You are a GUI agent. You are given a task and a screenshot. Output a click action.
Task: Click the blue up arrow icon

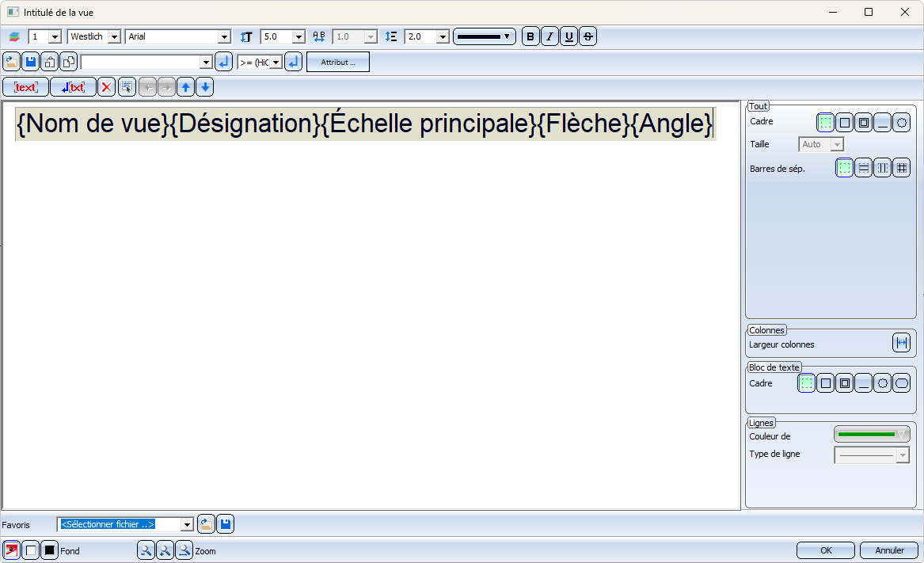[x=185, y=87]
